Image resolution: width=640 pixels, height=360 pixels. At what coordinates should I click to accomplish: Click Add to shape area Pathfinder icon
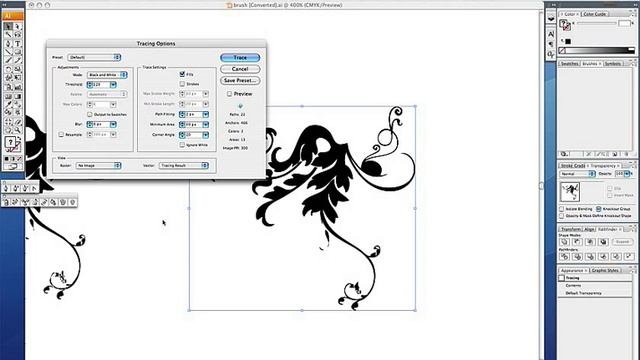click(x=564, y=242)
